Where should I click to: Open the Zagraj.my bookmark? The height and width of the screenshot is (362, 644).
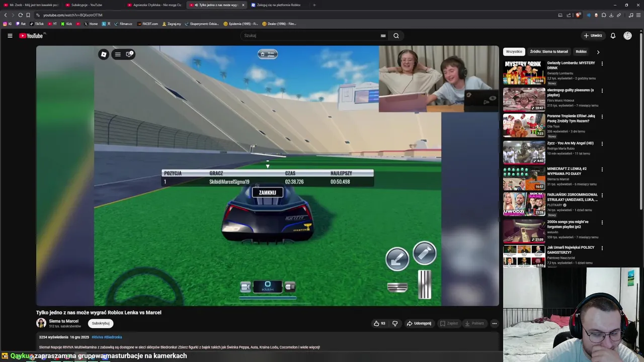[172, 24]
